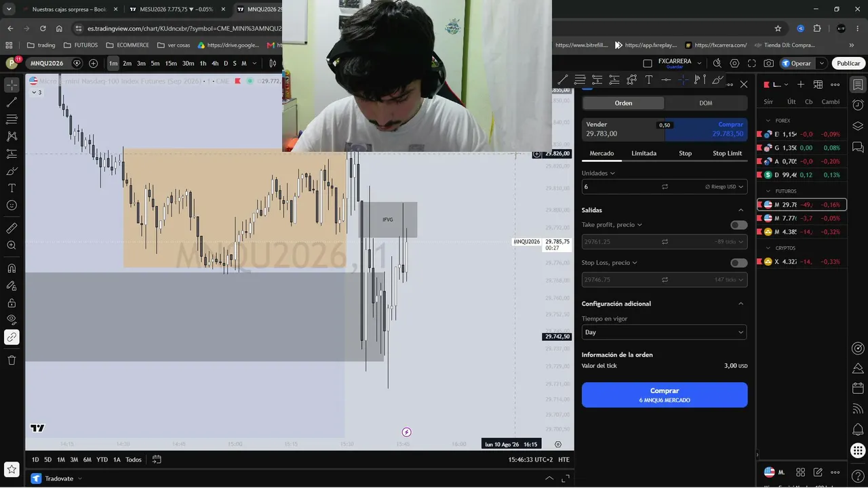Select the Orden tab
868x488 pixels.
click(x=623, y=103)
